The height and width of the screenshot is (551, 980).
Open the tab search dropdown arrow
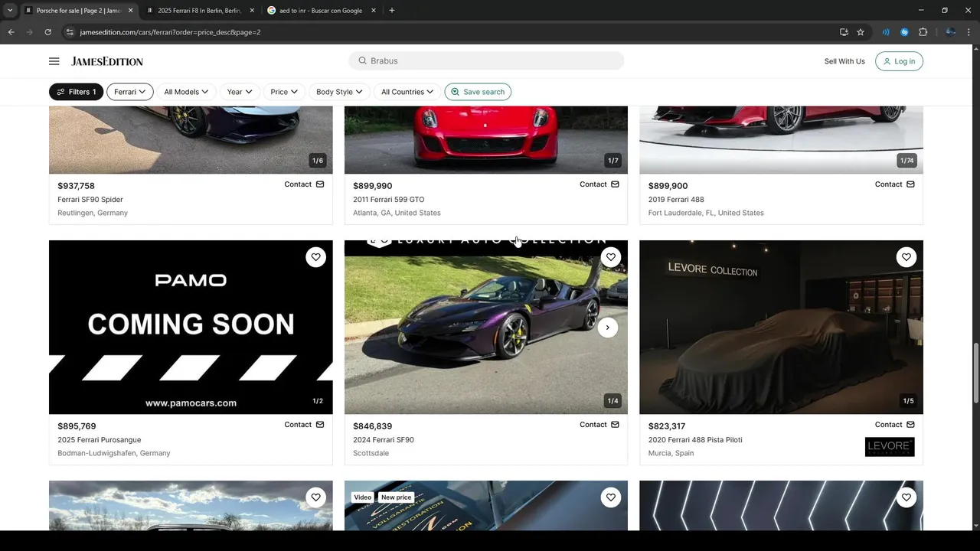(9, 11)
